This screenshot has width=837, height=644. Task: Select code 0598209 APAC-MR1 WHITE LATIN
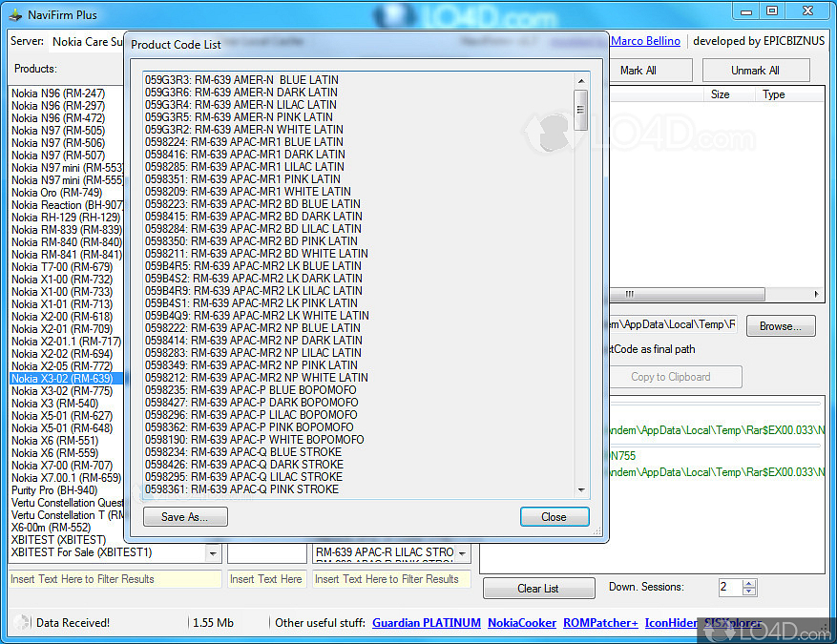(x=248, y=192)
